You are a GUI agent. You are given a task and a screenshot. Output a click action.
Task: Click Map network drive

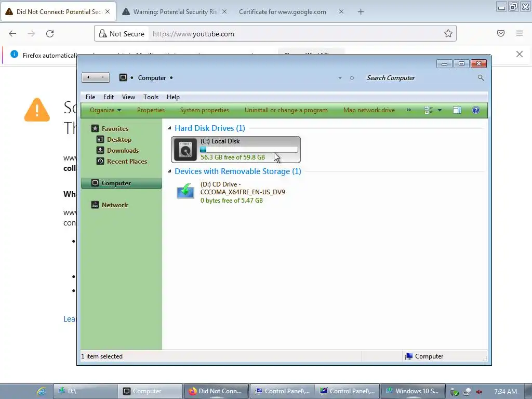coord(369,110)
